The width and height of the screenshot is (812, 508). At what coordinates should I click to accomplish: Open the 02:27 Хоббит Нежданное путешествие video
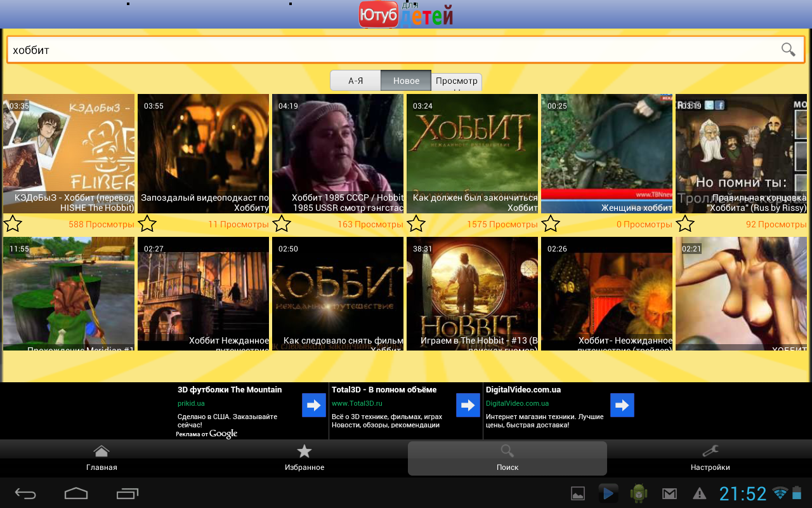pyautogui.click(x=203, y=294)
